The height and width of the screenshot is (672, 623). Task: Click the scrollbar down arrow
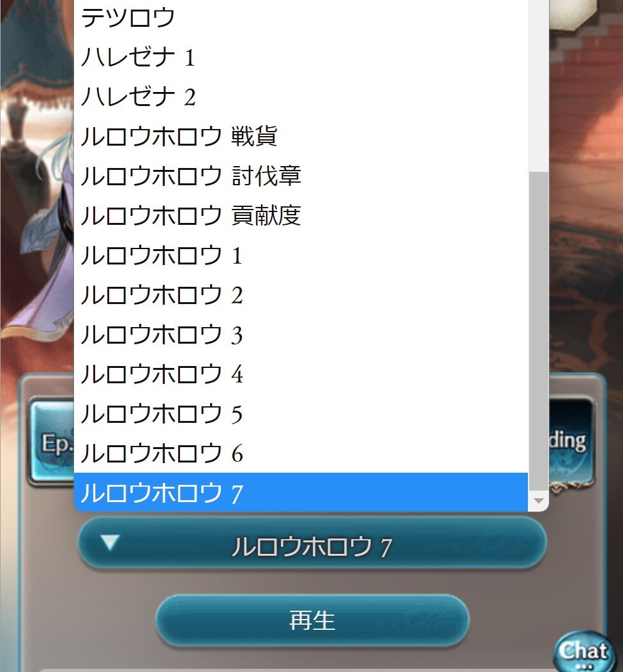pos(539,501)
